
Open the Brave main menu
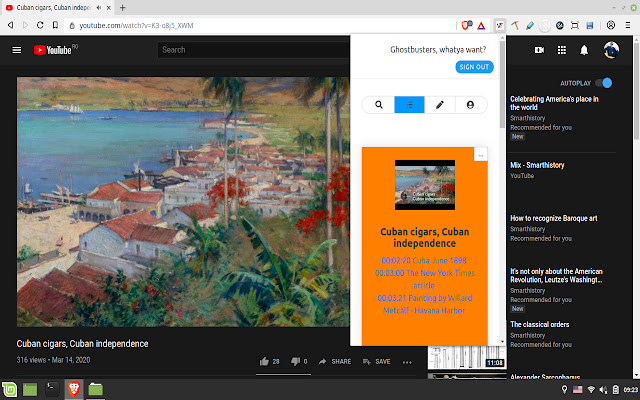pos(628,25)
